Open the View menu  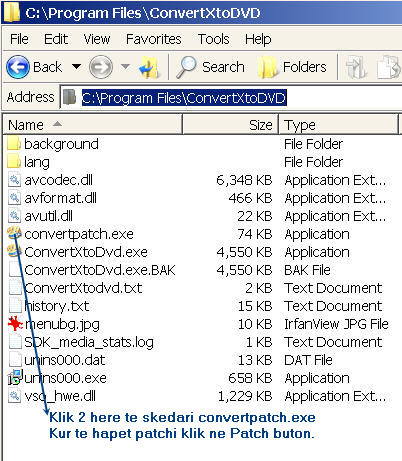coord(97,39)
